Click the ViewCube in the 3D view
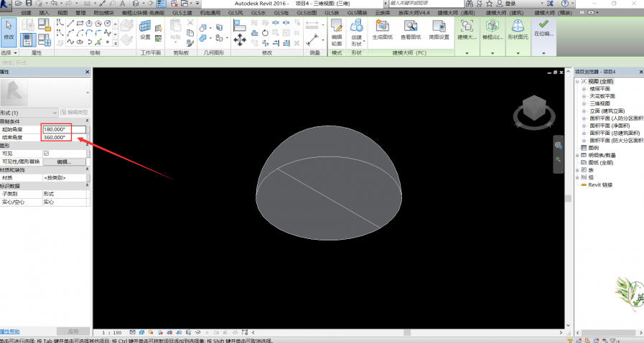 534,109
